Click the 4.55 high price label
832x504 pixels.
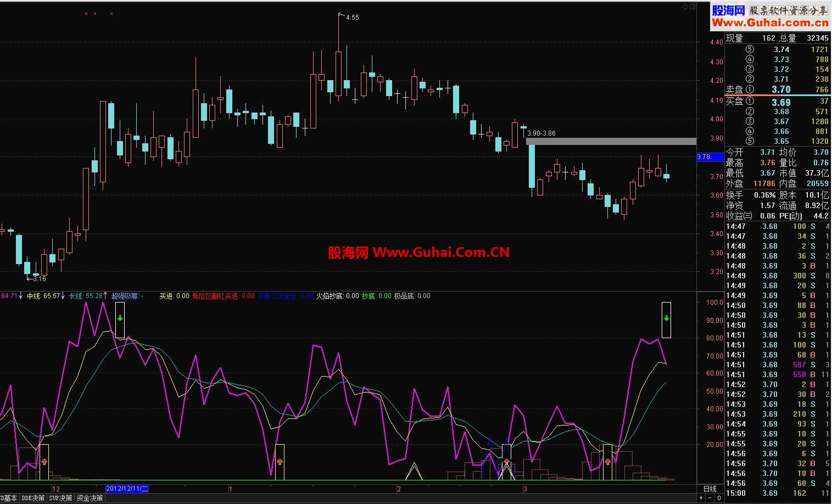(352, 18)
